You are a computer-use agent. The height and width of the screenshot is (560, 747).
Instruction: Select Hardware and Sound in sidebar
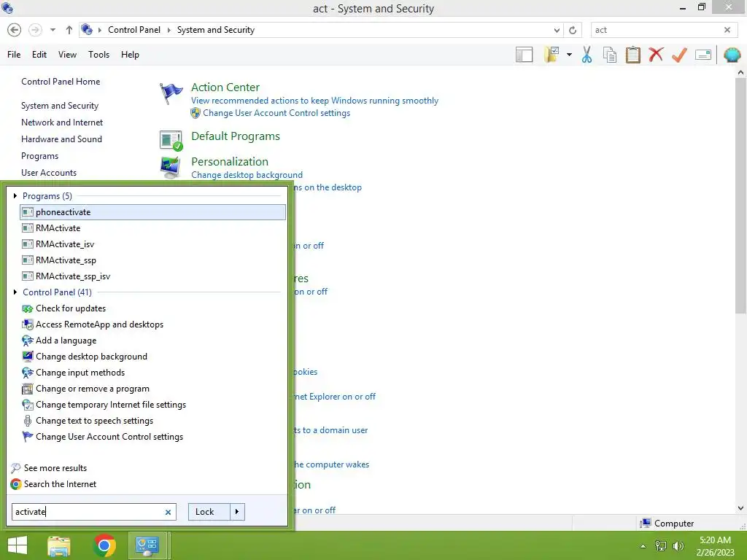(x=61, y=139)
